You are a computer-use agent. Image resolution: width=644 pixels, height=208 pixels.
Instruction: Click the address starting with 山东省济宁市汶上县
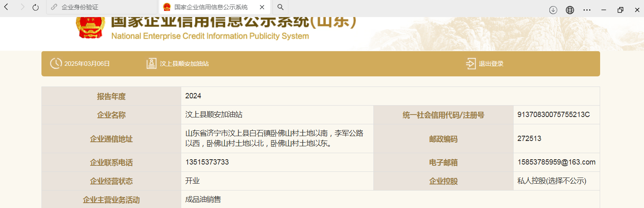pos(274,138)
